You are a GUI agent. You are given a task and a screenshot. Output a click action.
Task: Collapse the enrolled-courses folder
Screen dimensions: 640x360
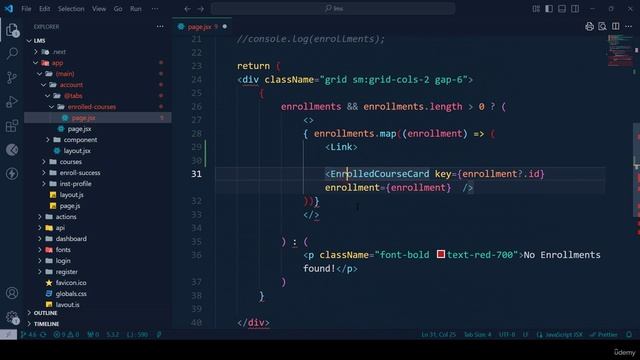click(51, 107)
